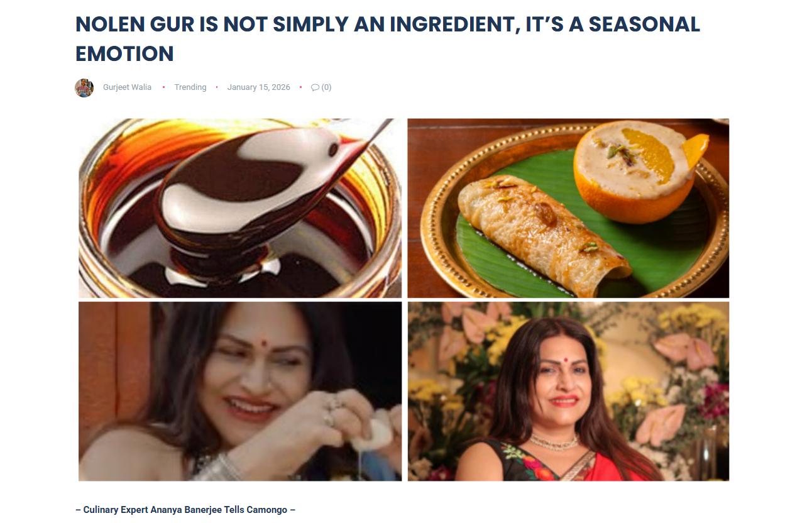The width and height of the screenshot is (812, 523).
Task: Open the dessert plate photo
Action: (568, 208)
